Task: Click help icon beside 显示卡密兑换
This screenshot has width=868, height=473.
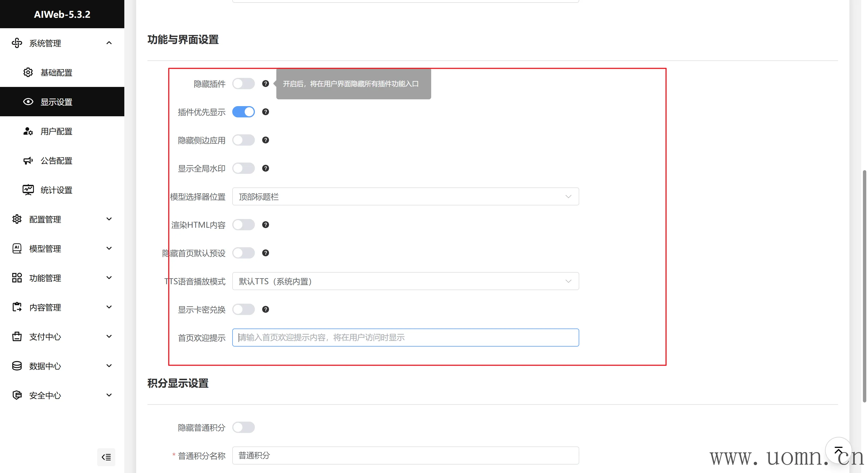Action: (266, 309)
